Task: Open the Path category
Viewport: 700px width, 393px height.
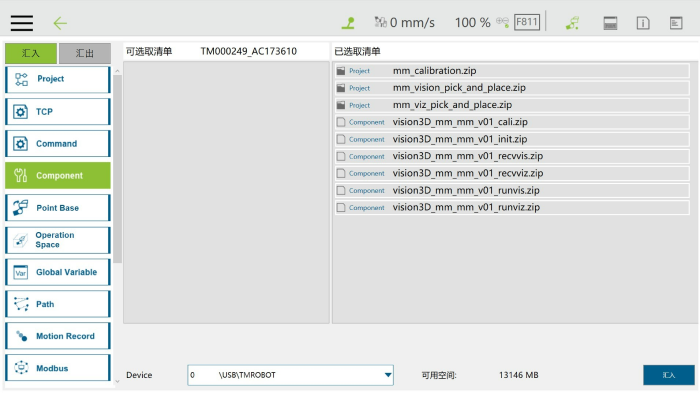Action: [58, 304]
